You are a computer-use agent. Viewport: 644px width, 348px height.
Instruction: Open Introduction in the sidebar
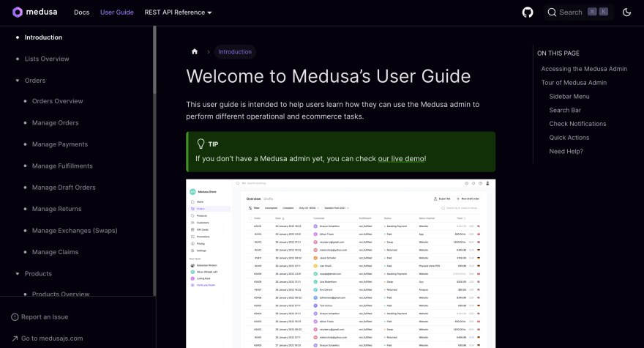click(x=43, y=37)
